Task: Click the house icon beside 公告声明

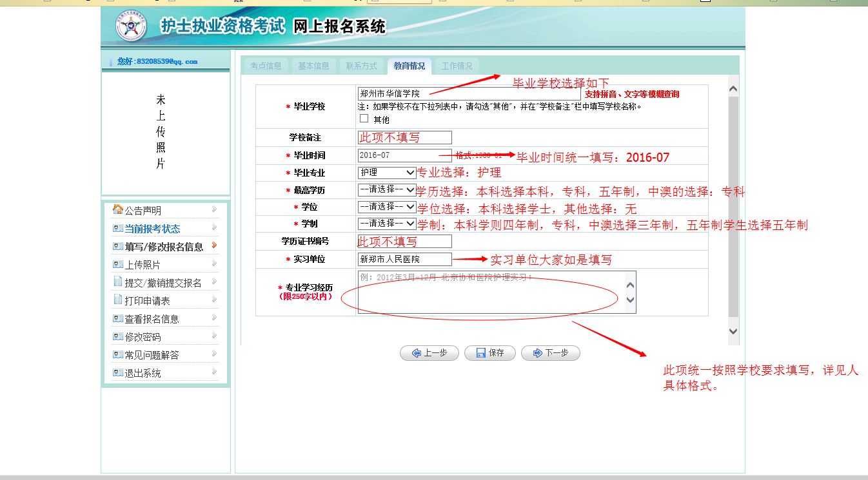Action: click(x=117, y=209)
